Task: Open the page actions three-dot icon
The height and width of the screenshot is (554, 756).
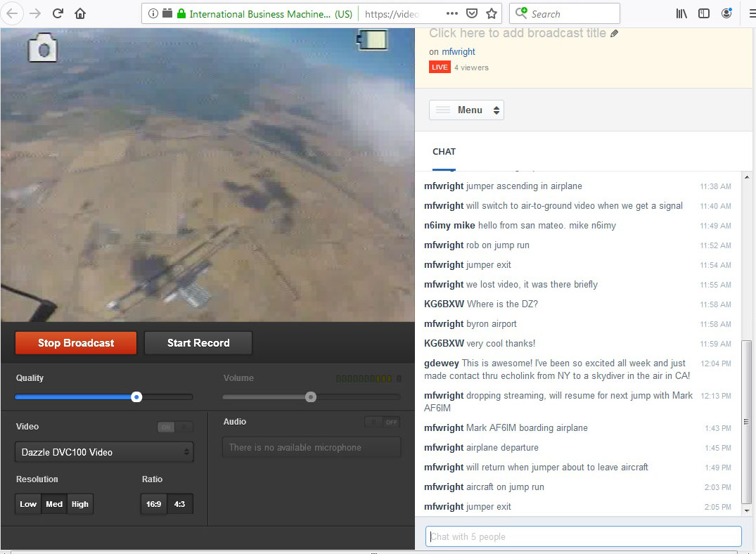Action: (452, 13)
